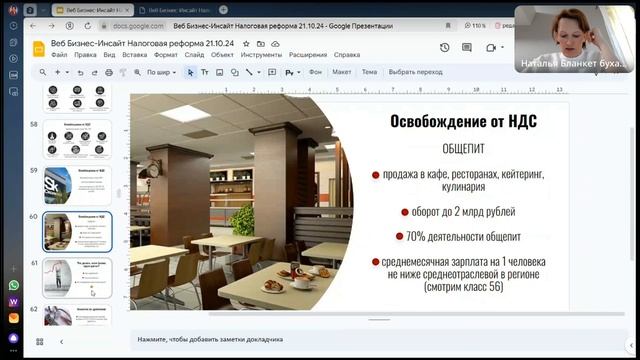Viewport: 640px width, 360px height.
Task: Star the presentation title
Action: (x=246, y=44)
